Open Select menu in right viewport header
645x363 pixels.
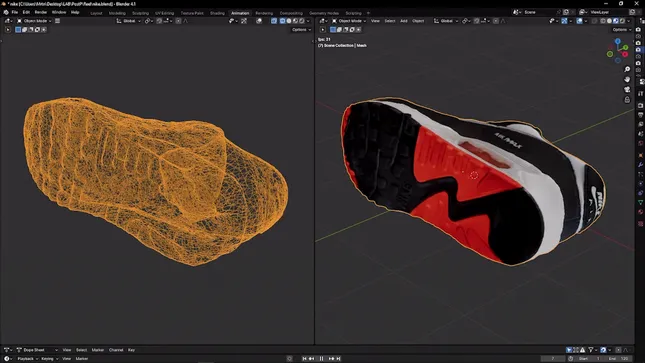(x=390, y=21)
